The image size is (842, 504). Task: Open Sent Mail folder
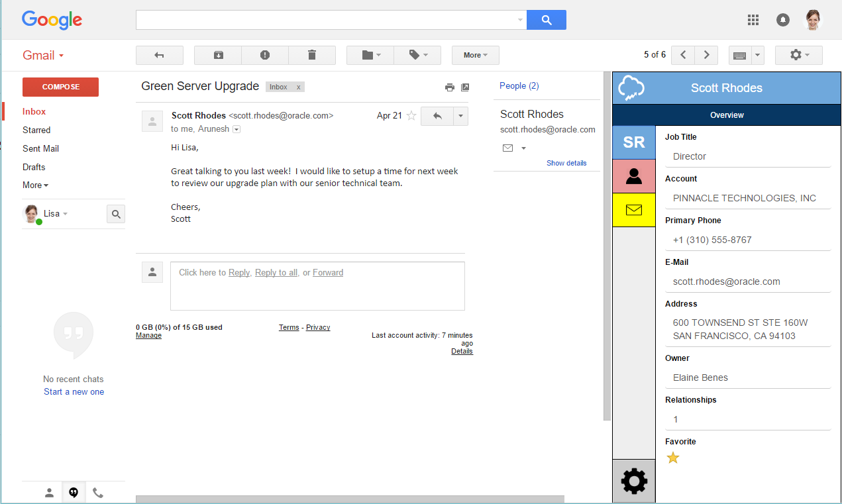pos(41,148)
